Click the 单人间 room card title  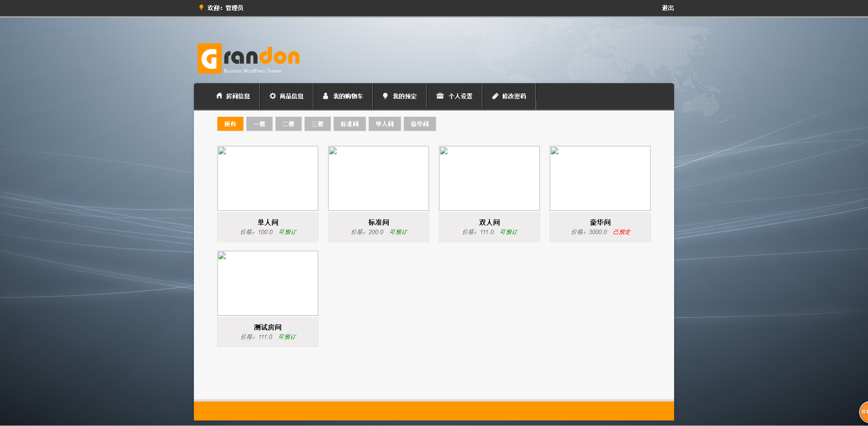(268, 222)
